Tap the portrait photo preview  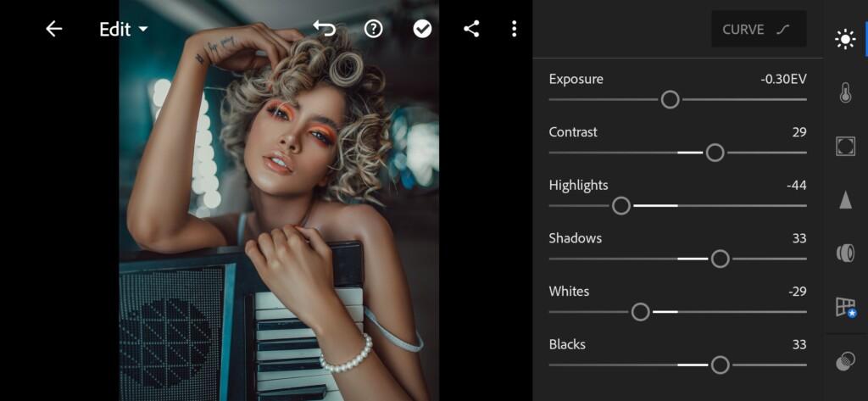click(279, 200)
